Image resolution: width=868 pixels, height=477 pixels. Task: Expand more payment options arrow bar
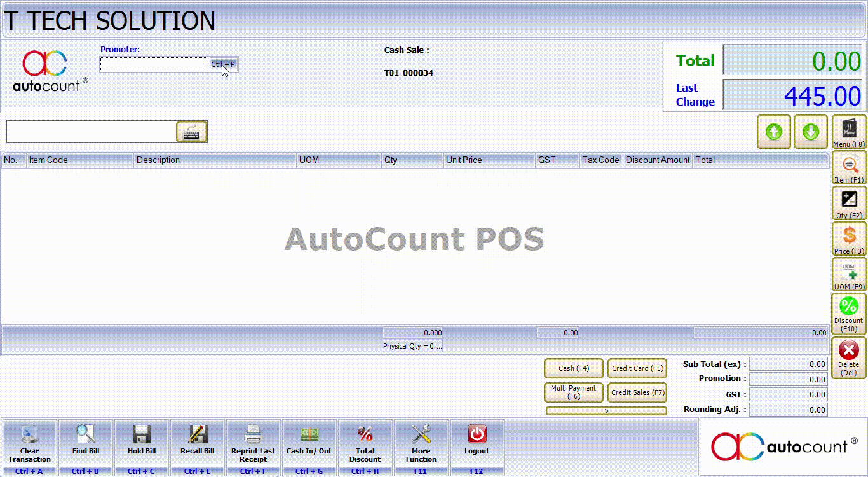pyautogui.click(x=606, y=411)
